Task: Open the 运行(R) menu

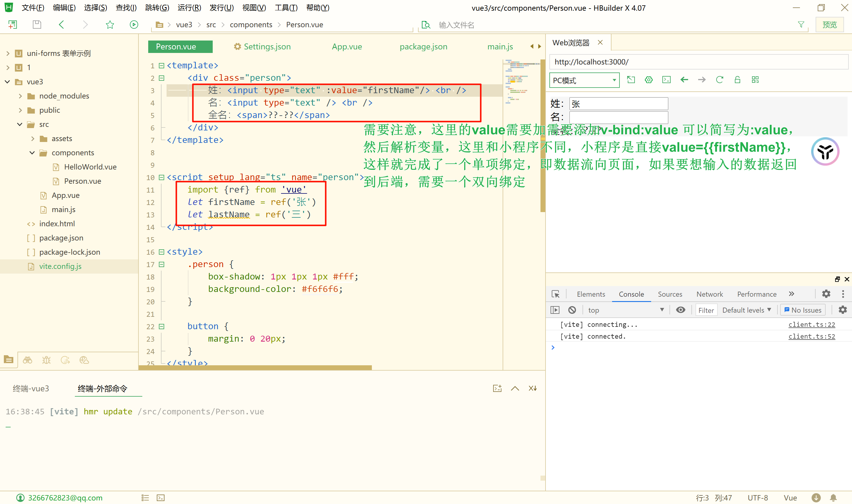Action: [189, 7]
